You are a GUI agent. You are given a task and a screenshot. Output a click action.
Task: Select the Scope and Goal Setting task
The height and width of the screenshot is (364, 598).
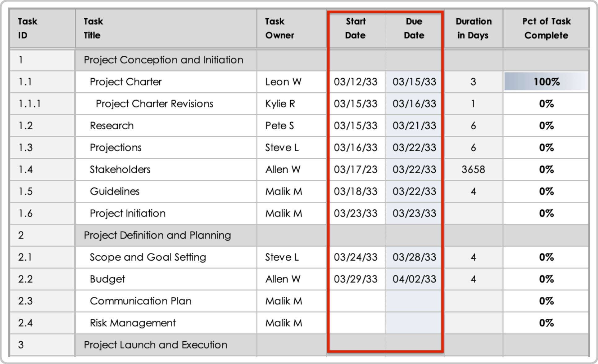147,257
